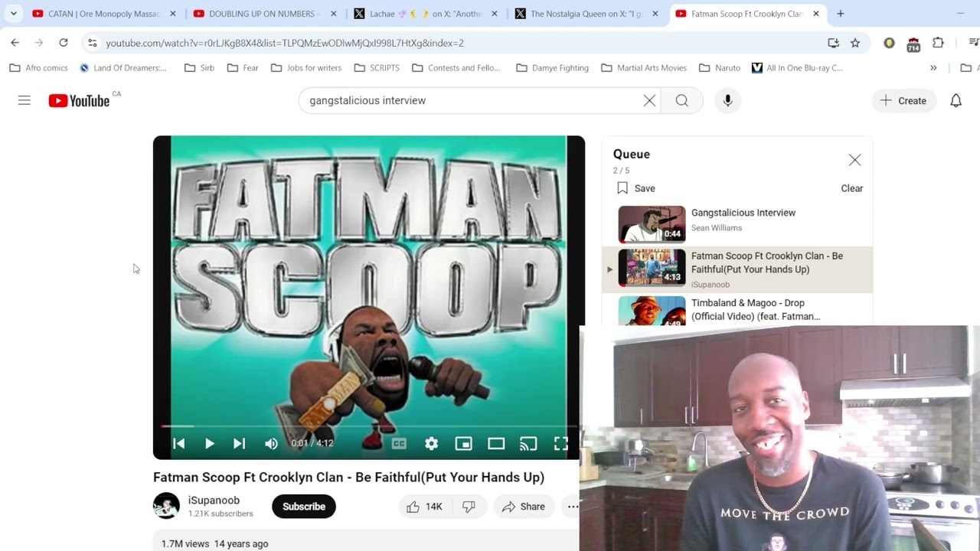This screenshot has height=551, width=980.
Task: Play the Fatman Scoop video
Action: [x=209, y=443]
